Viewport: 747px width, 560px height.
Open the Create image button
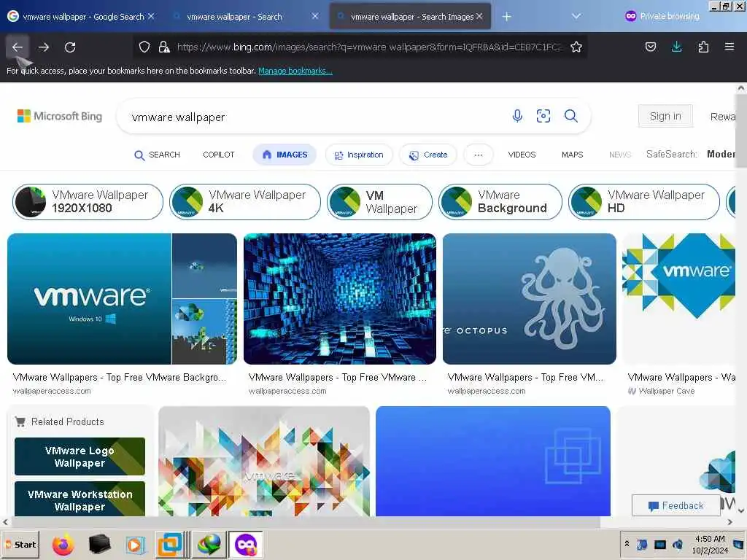[427, 155]
